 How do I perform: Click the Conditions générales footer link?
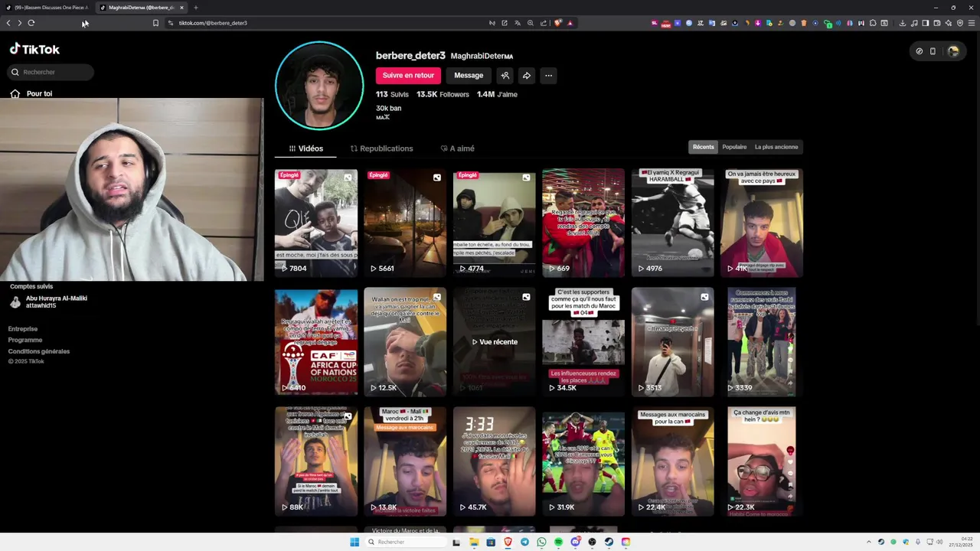39,351
